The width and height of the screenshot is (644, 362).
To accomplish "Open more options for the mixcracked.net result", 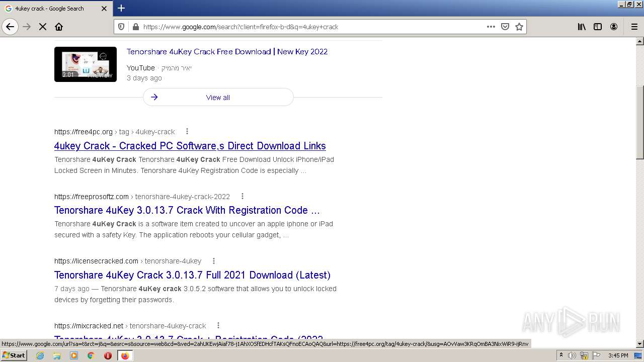I will click(218, 325).
